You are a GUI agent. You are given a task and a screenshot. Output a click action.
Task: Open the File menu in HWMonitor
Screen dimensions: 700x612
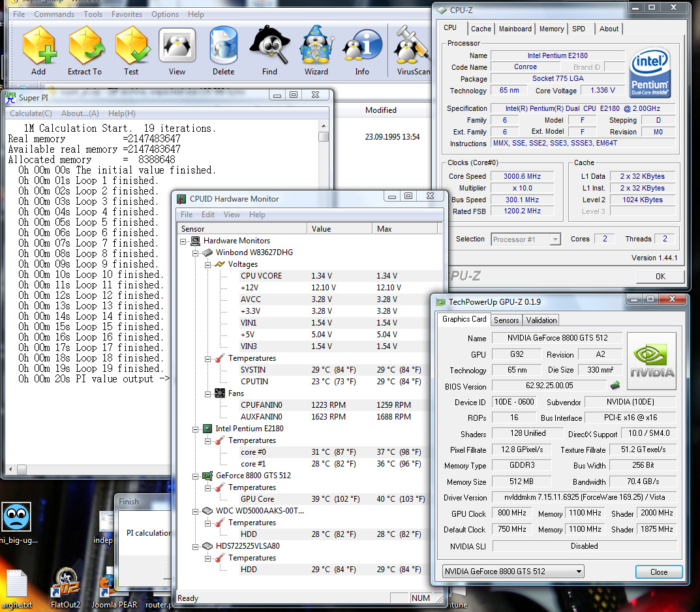(x=187, y=215)
